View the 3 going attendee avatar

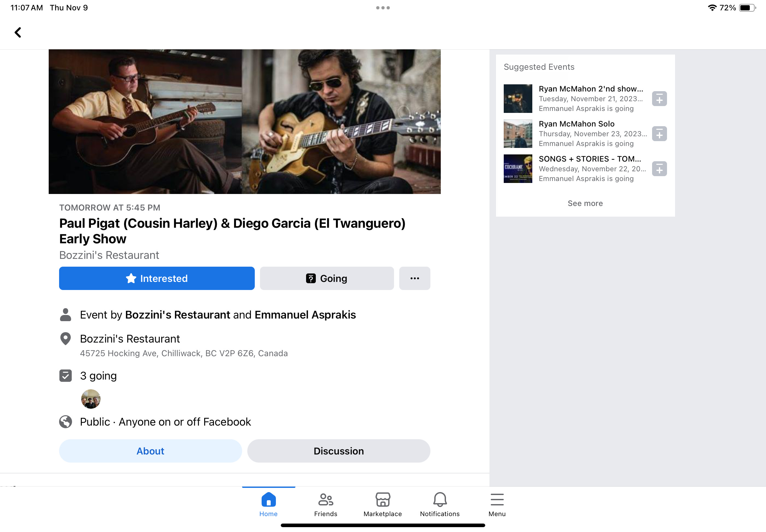tap(91, 399)
